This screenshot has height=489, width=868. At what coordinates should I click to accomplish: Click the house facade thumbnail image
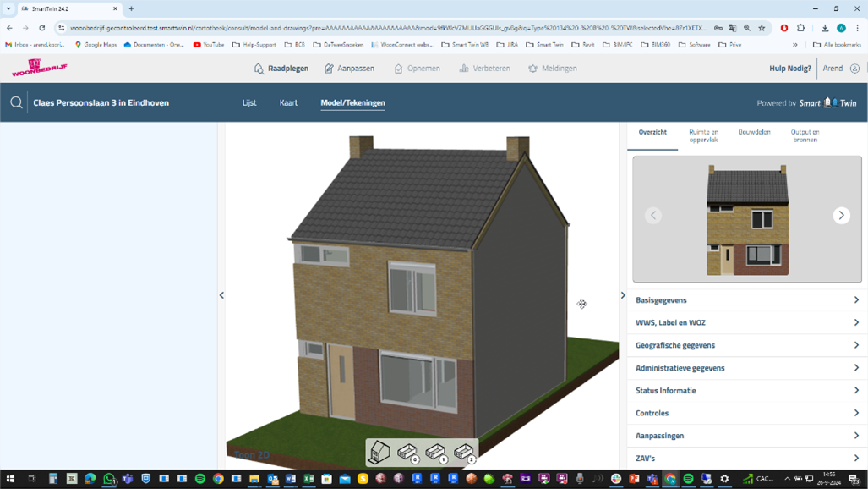click(x=747, y=219)
